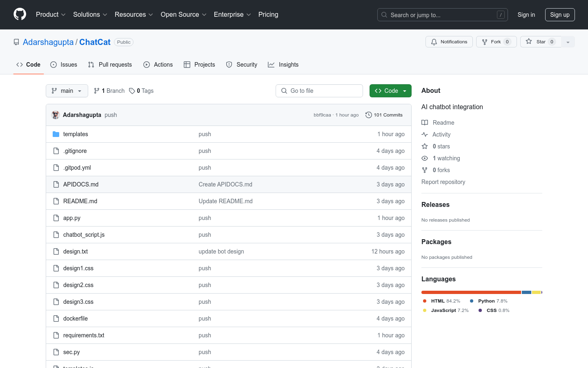Open the README.md file
This screenshot has height=368, width=588.
click(x=80, y=201)
